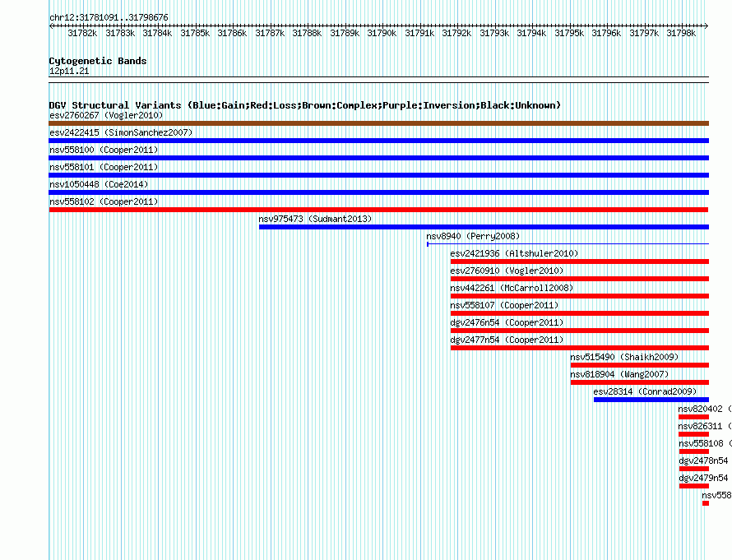Click the esv2760267 (Vogler2010) brown variant bar
732x560 pixels.
(378, 123)
